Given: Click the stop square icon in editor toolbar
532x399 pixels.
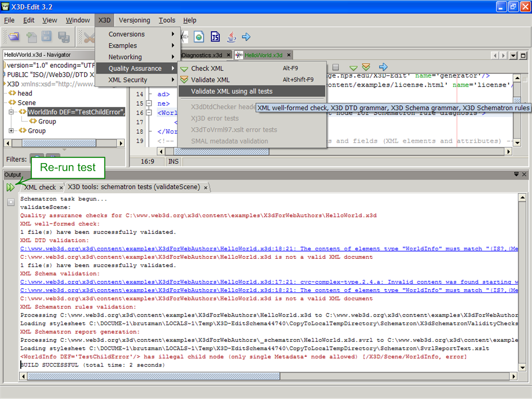Looking at the screenshot, I should [x=335, y=67].
